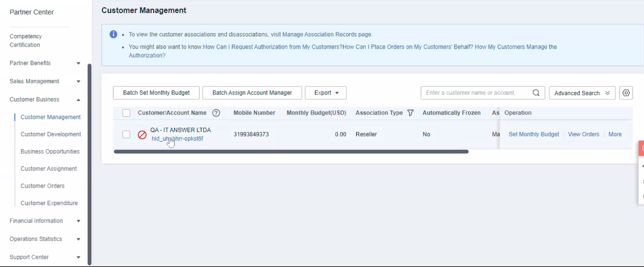Click the search magnifier icon
644x267 pixels.
click(536, 93)
